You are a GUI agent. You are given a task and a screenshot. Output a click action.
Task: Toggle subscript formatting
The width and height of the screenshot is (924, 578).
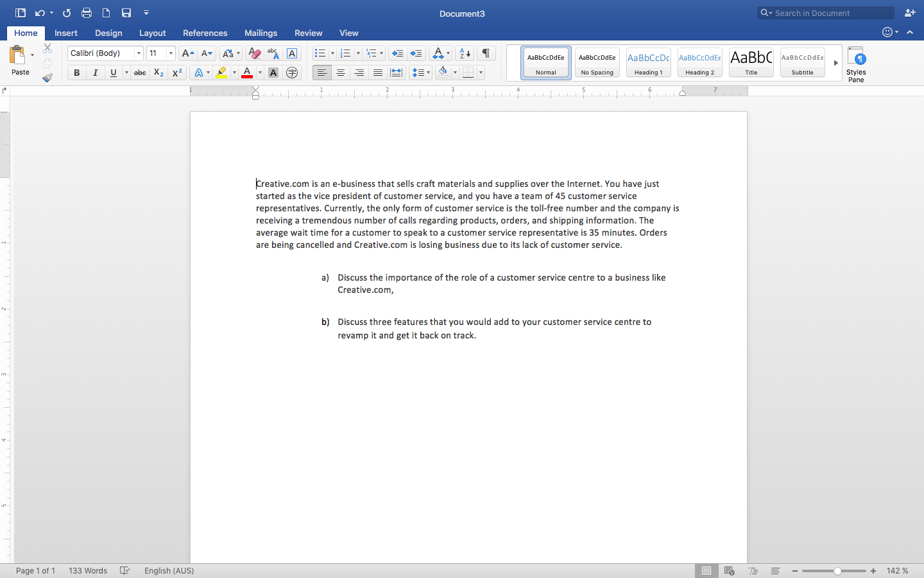tap(158, 73)
